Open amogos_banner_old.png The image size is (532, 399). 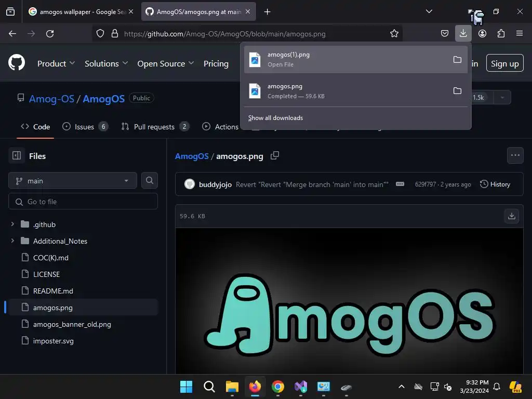coord(72,324)
